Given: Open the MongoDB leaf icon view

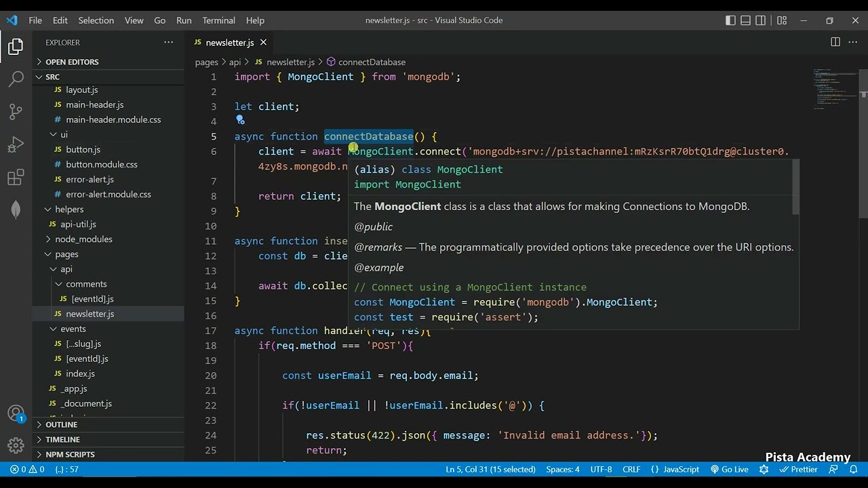Looking at the screenshot, I should pos(16,210).
